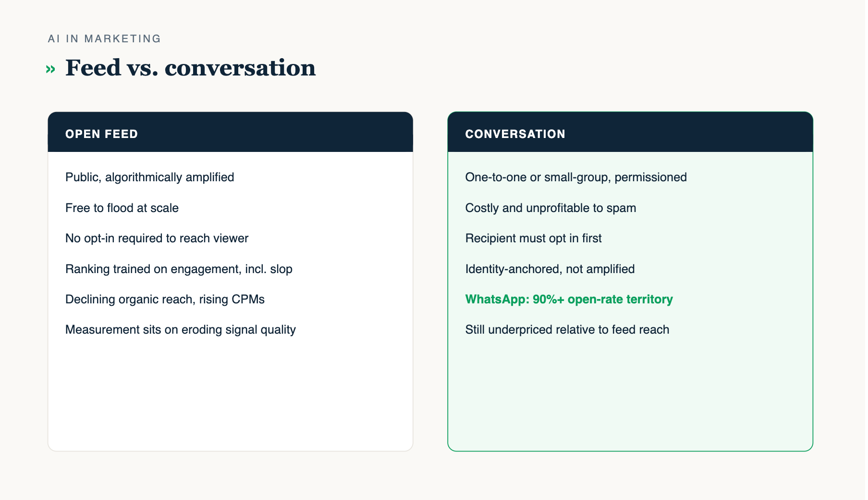Image resolution: width=868 pixels, height=500 pixels.
Task: Click the 'AI IN MARKETING' eyebrow label
Action: tap(104, 38)
